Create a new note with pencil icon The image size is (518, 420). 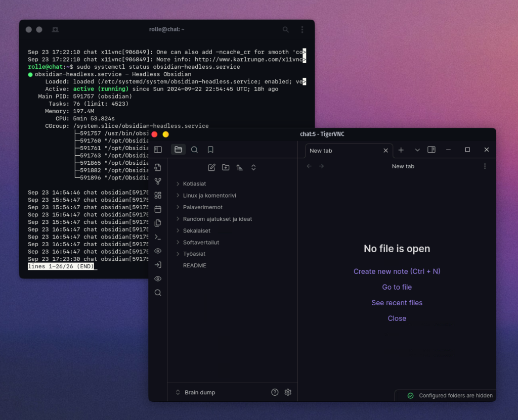pyautogui.click(x=212, y=167)
